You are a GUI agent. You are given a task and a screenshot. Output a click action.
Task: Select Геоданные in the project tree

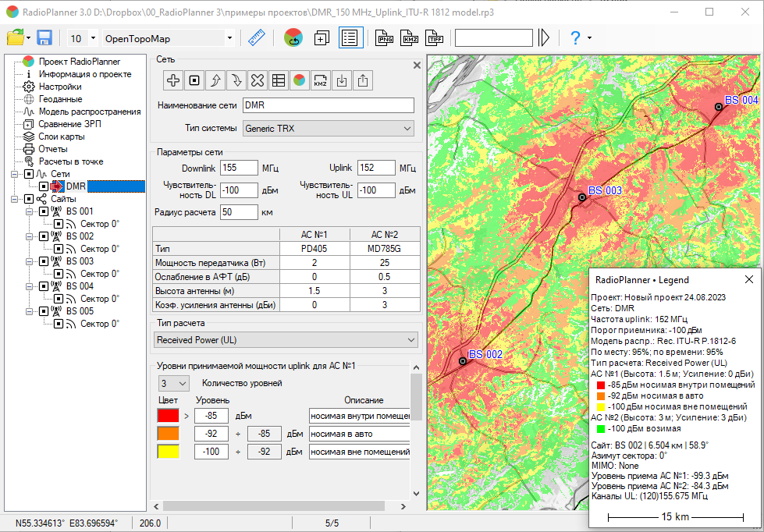pos(60,99)
